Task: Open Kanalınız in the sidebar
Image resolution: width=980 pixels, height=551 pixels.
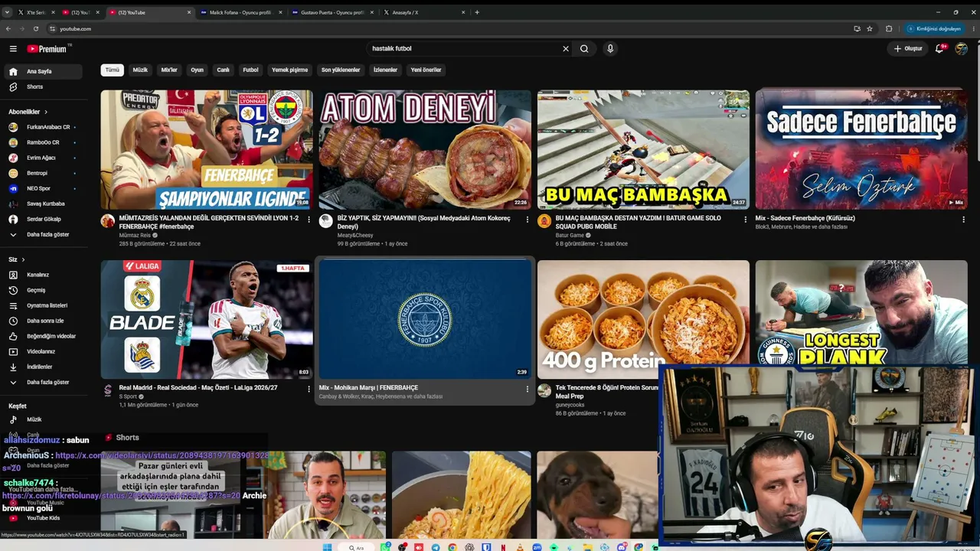Action: point(43,275)
